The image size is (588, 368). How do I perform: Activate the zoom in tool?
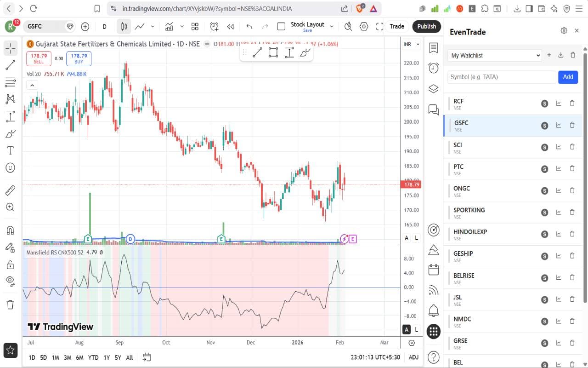tap(10, 207)
